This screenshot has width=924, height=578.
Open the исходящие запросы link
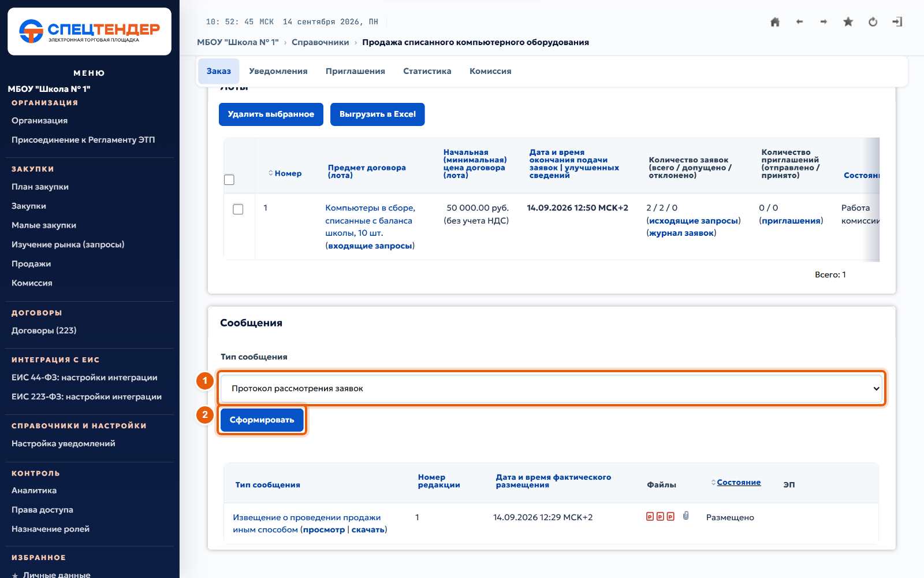click(694, 221)
